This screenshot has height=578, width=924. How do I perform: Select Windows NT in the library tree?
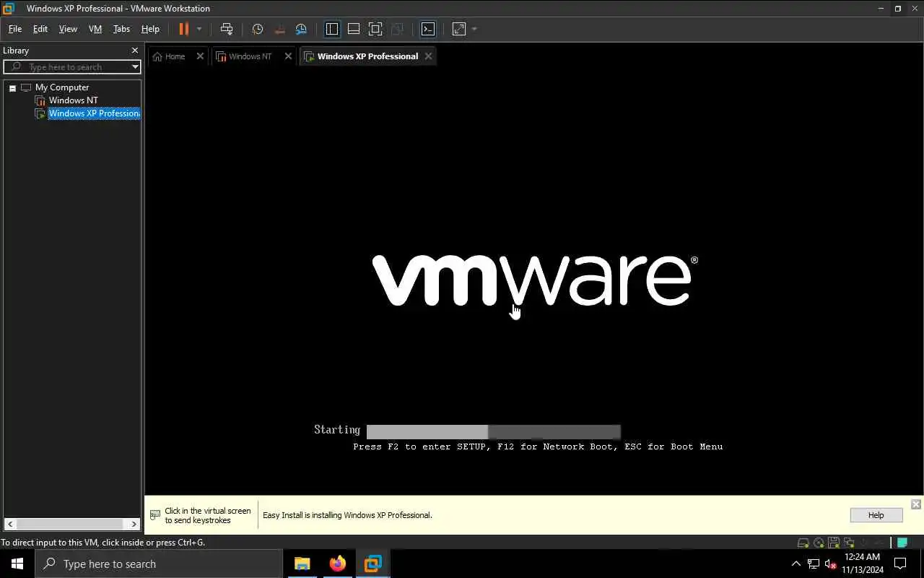tap(73, 100)
